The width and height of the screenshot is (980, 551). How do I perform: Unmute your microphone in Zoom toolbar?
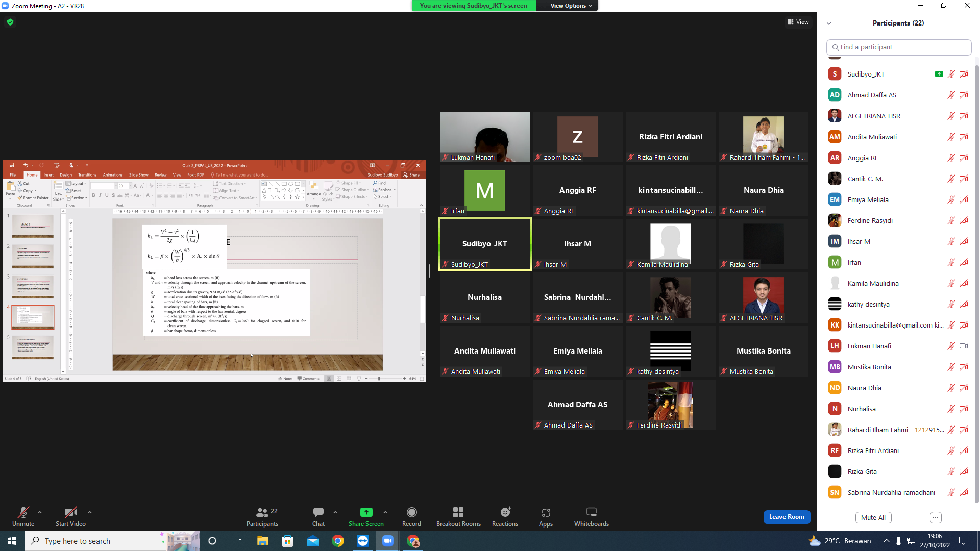click(23, 516)
